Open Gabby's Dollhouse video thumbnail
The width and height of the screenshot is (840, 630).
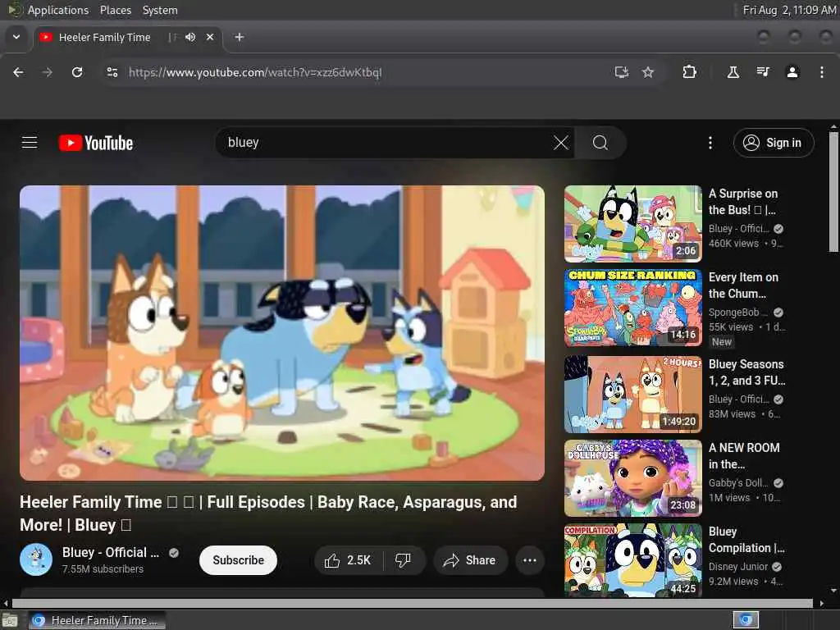coord(633,478)
